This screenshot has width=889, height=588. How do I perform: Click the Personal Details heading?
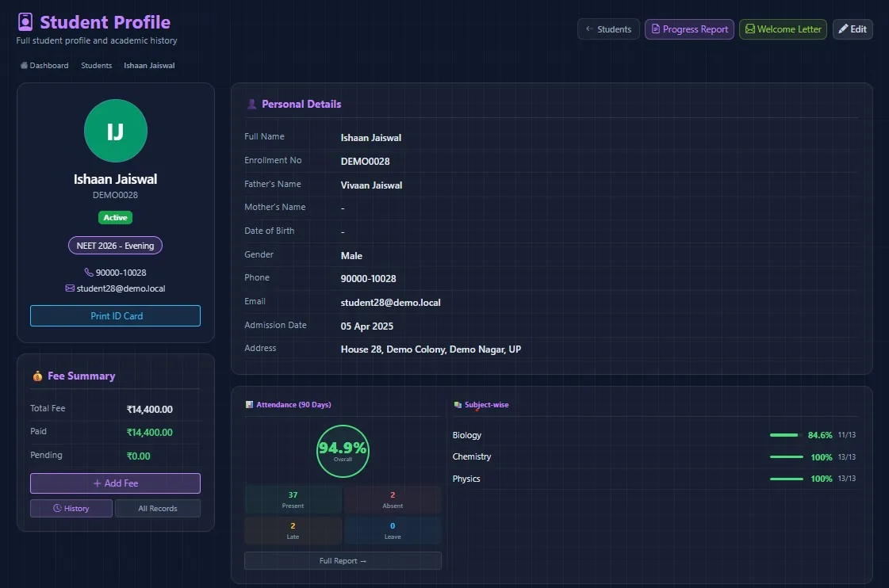[301, 105]
